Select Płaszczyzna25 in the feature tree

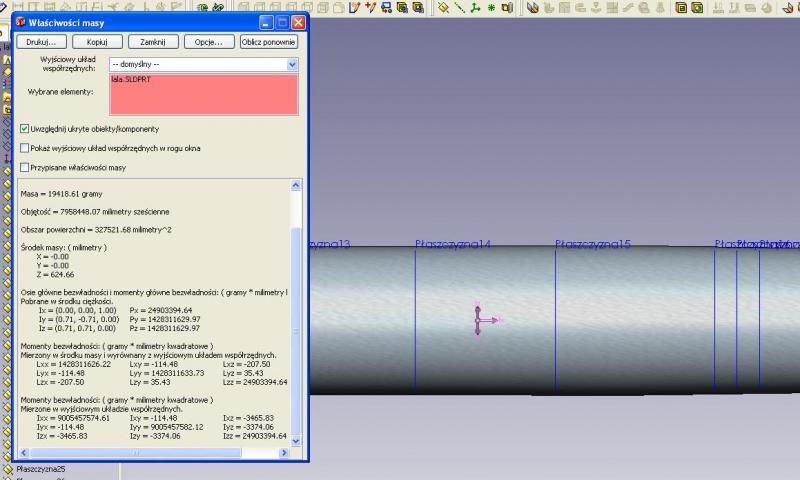click(41, 469)
